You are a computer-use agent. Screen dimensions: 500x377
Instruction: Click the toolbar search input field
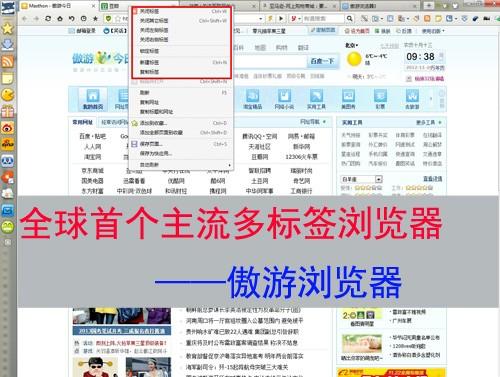(x=323, y=19)
